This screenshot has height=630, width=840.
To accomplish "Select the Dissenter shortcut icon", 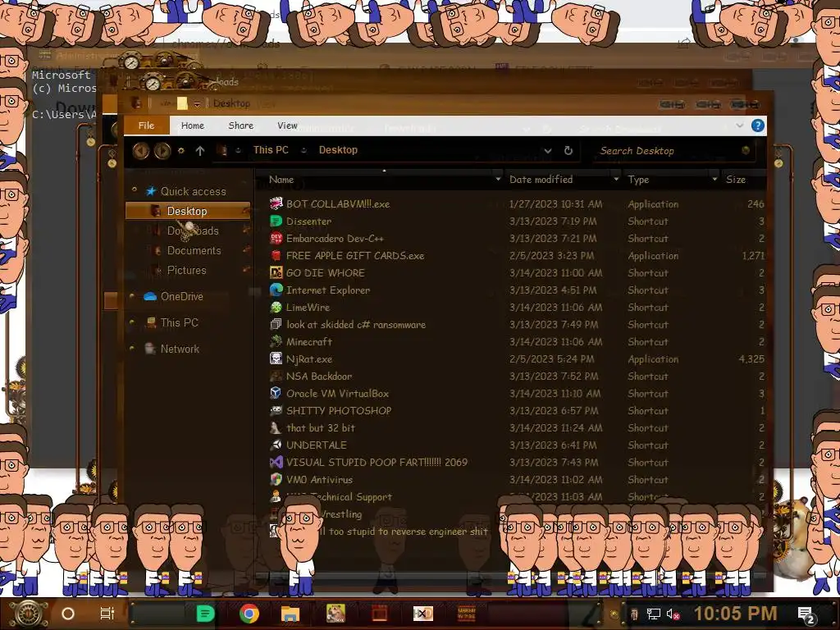I will point(276,221).
